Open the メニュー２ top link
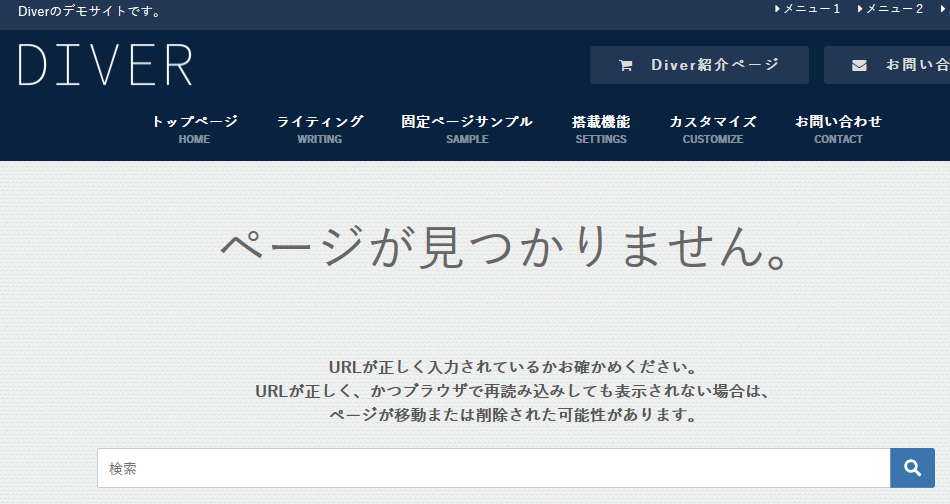 894,9
